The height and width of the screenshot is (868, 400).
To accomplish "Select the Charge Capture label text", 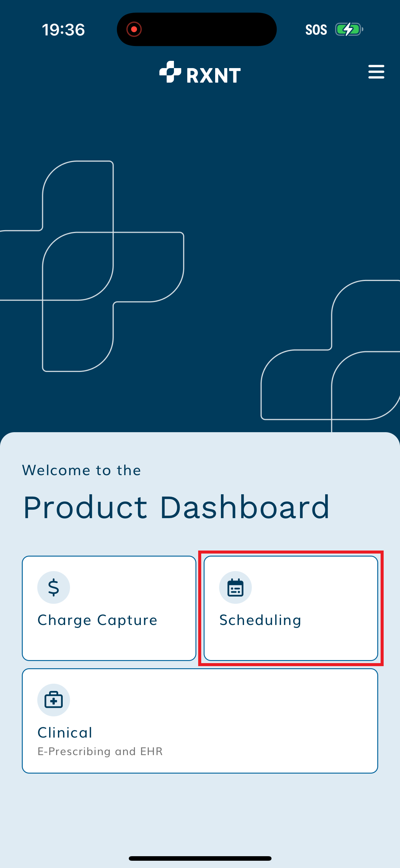I will 98,620.
